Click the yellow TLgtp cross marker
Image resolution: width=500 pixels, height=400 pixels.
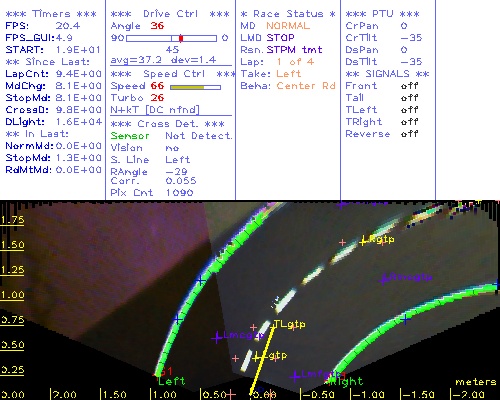[x=274, y=324]
